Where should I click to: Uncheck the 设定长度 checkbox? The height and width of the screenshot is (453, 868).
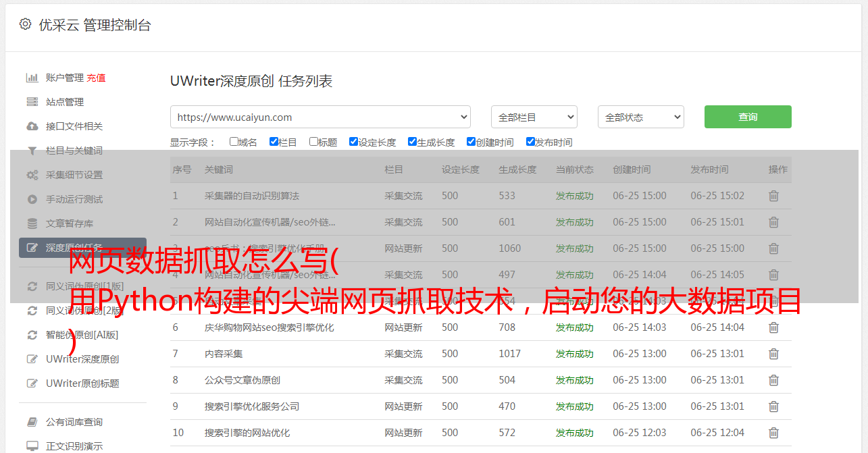tap(353, 142)
